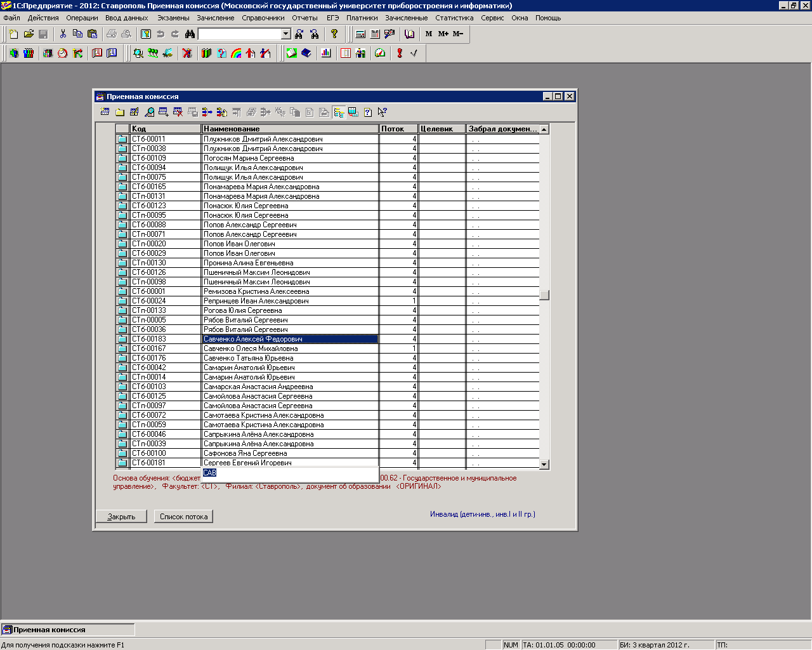Click the gauge dial icon in second toolbar
Screen dimensions: 812x650
[380, 53]
